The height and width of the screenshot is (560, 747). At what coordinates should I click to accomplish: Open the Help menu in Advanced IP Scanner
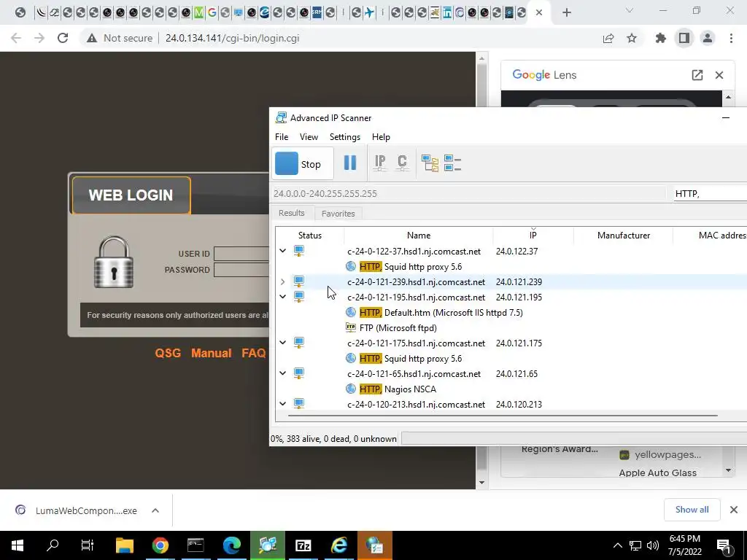[x=381, y=136]
